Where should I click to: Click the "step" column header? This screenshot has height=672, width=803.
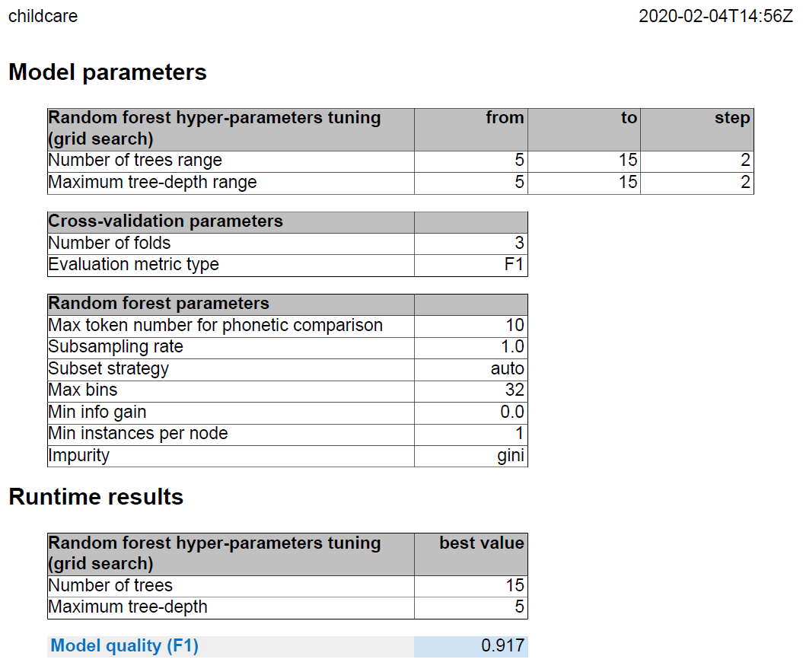click(731, 118)
